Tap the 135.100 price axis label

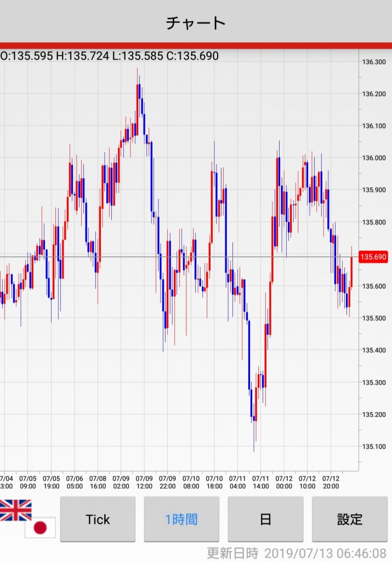[373, 446]
